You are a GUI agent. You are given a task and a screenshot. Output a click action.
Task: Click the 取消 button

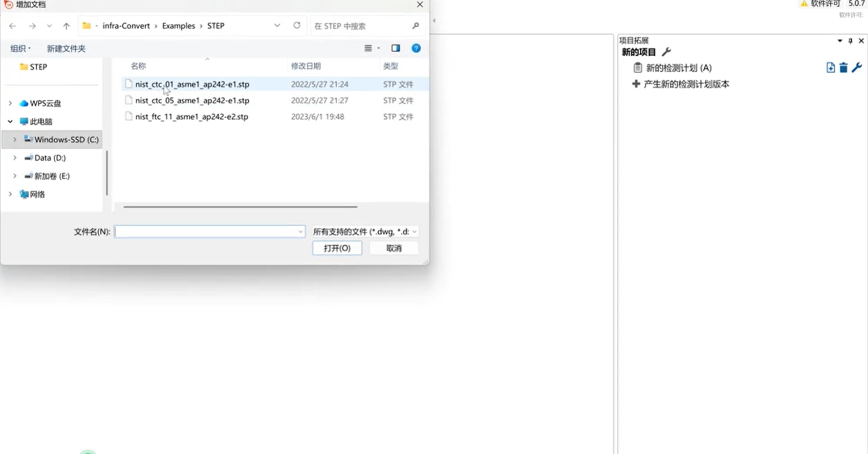pos(393,248)
